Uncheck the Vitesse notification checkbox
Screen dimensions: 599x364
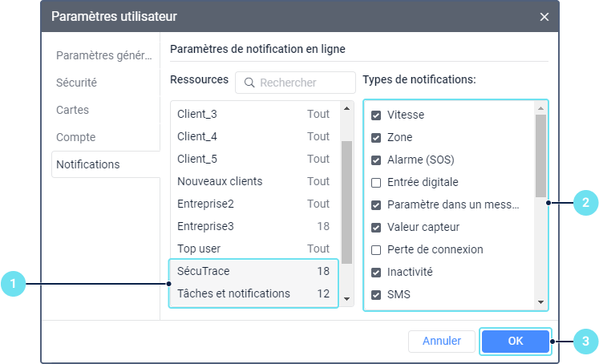click(x=376, y=115)
